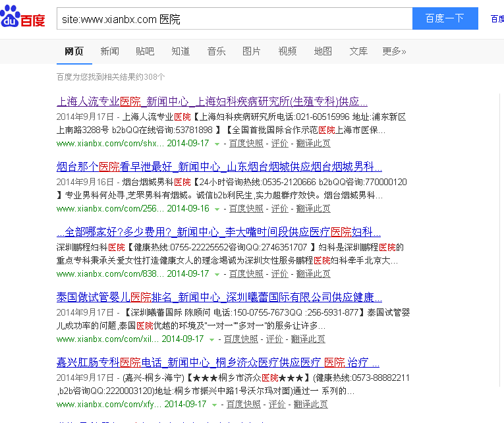This screenshot has height=423, width=504.
Task: Open the 图片 tab
Action: pos(252,51)
